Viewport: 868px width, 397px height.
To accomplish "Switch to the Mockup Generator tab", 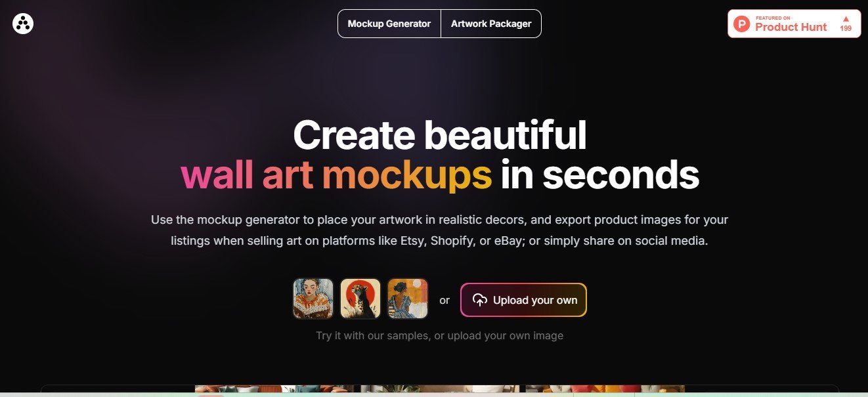I will click(x=389, y=24).
